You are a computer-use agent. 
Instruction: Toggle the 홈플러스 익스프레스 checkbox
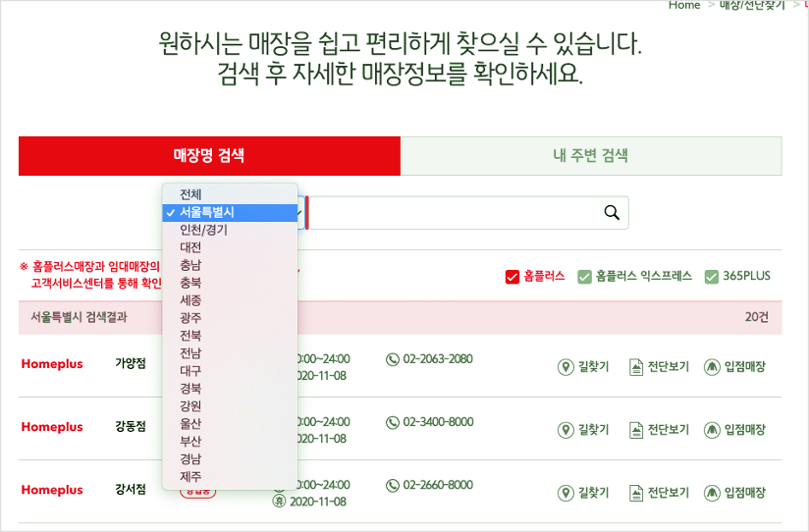coord(584,277)
